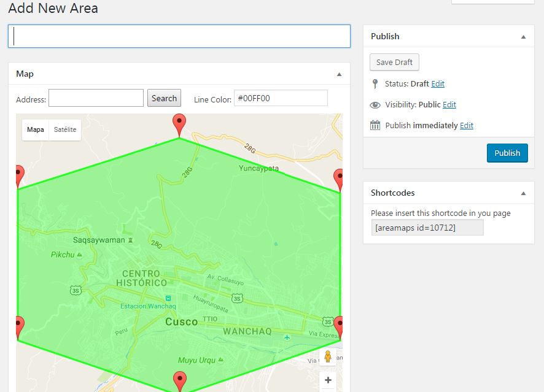Select the upper right polygon marker
Viewport: 544px width, 392px height.
pyautogui.click(x=338, y=179)
